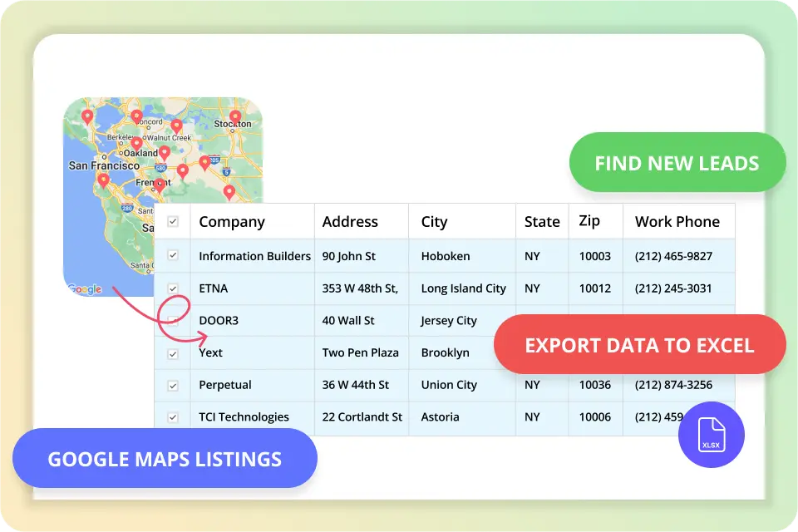Select the Information Builders company cell
The width and height of the screenshot is (798, 532).
(254, 256)
